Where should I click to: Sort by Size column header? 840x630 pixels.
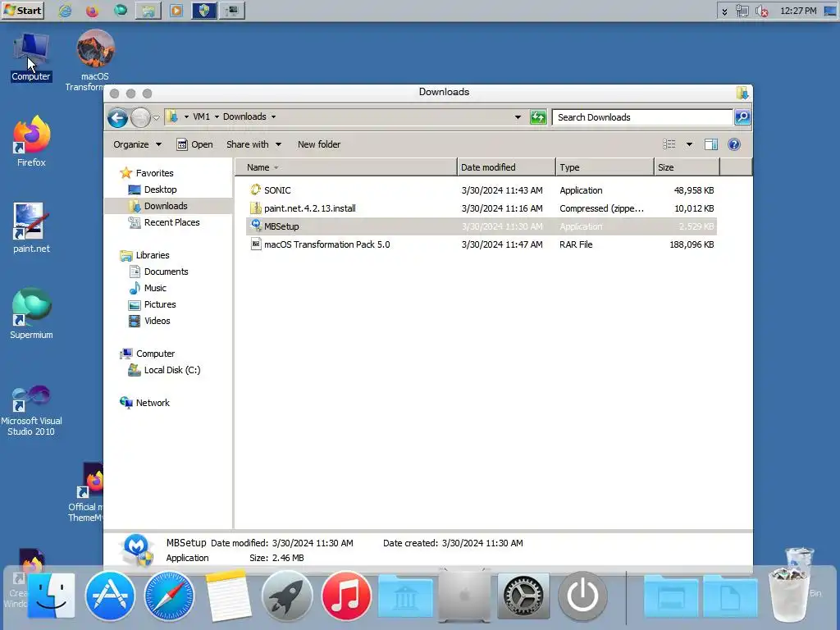point(687,167)
